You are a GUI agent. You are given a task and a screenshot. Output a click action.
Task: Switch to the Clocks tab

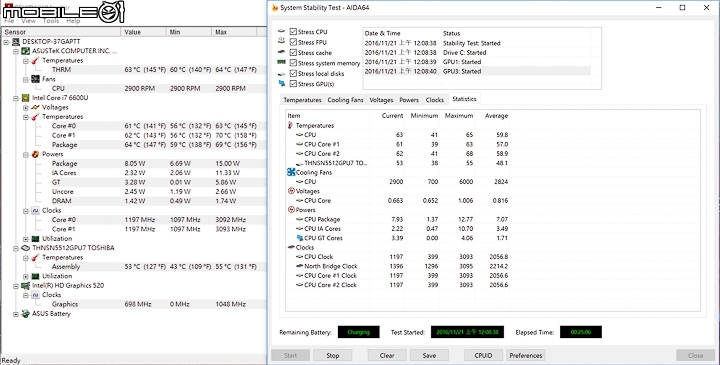(434, 100)
